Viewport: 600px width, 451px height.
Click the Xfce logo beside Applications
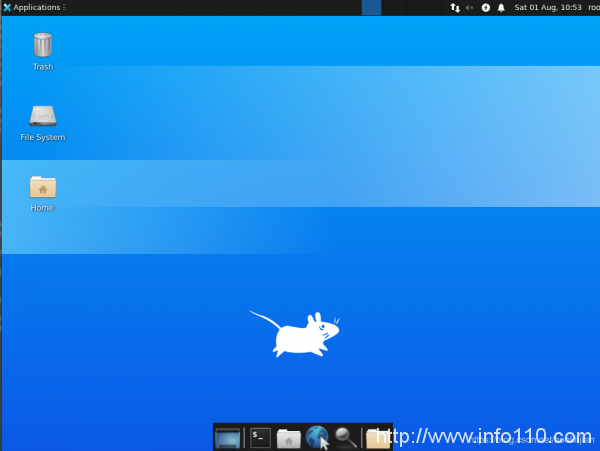(7, 7)
